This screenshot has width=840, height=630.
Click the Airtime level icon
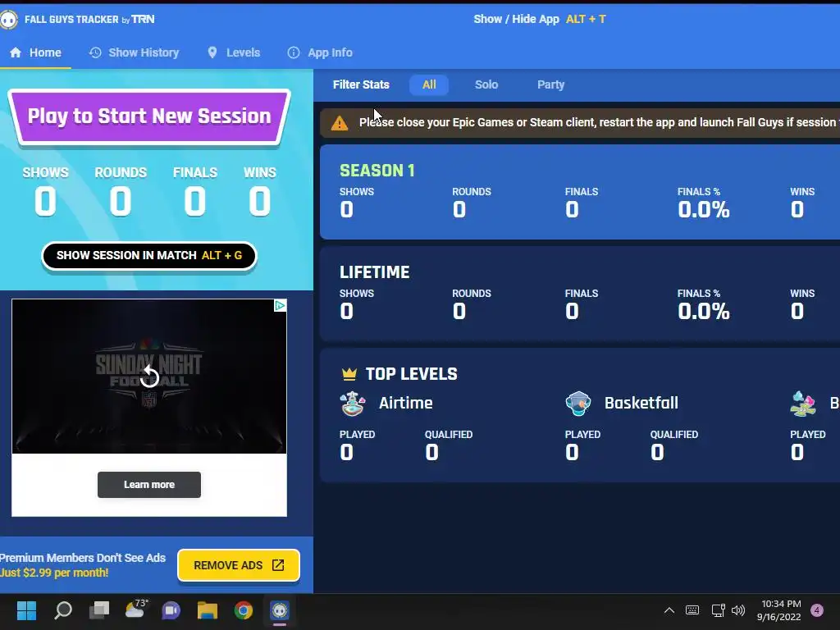353,404
